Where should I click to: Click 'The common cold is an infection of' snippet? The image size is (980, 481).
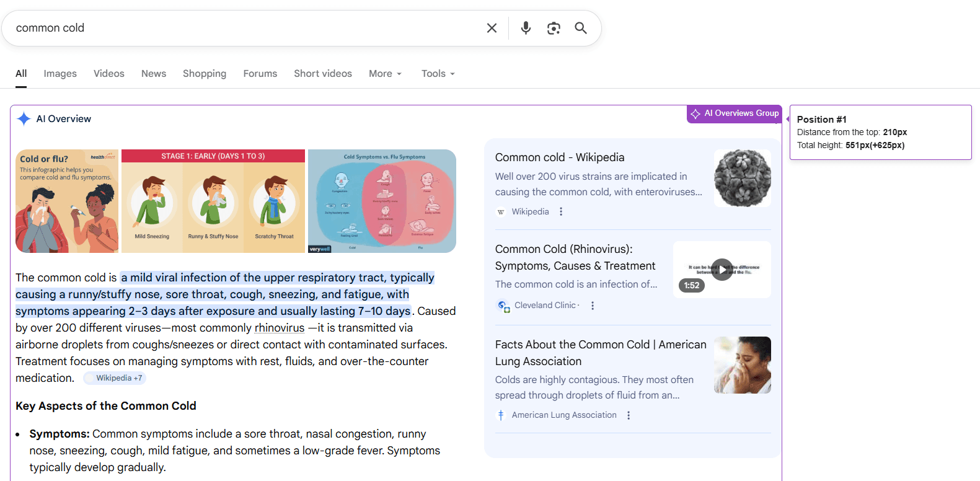point(576,285)
